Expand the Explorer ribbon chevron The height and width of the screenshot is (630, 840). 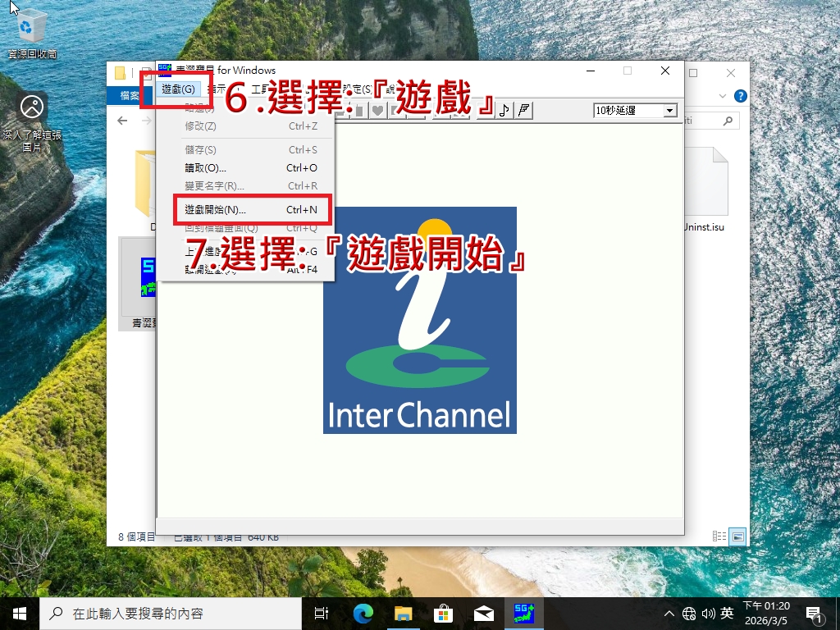tap(724, 96)
